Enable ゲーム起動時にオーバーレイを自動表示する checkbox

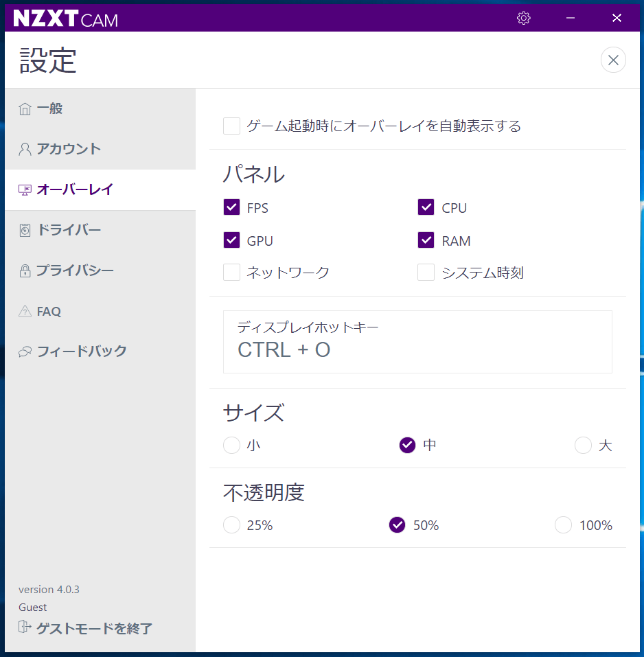[231, 126]
